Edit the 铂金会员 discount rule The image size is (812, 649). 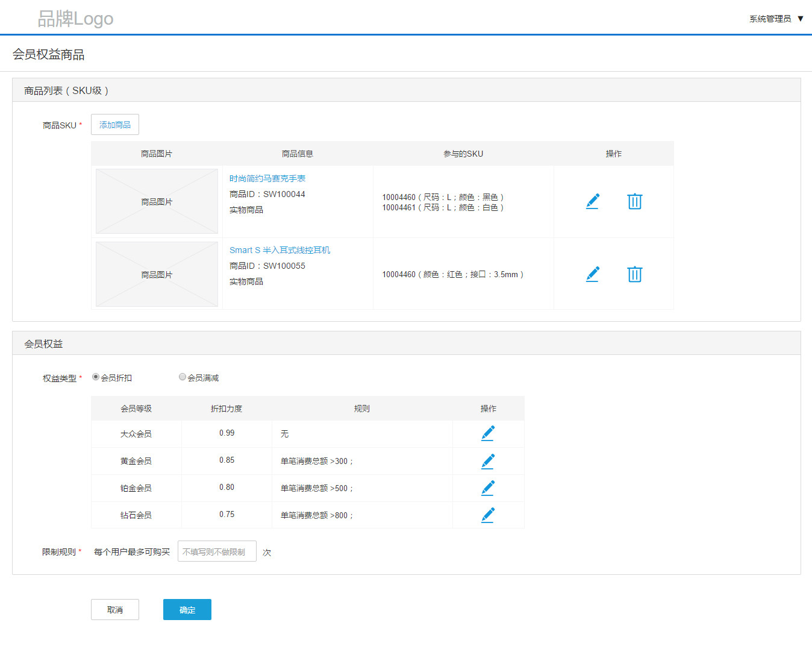pyautogui.click(x=488, y=488)
